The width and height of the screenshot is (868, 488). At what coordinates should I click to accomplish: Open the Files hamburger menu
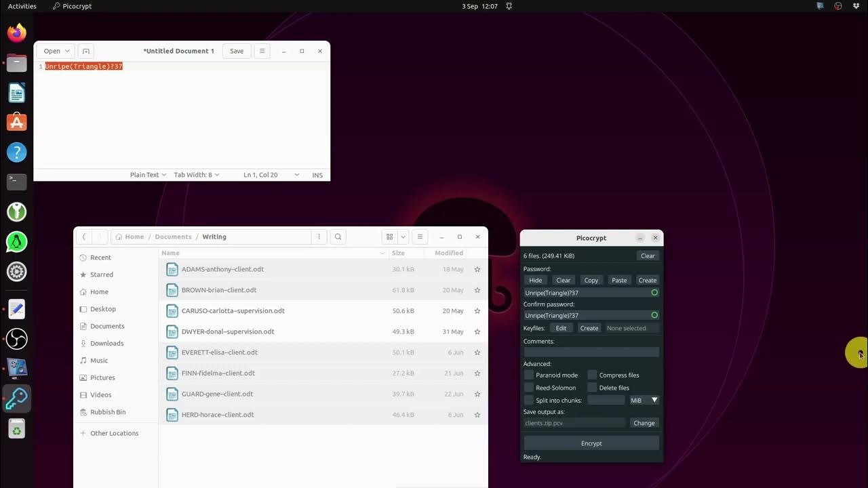420,237
